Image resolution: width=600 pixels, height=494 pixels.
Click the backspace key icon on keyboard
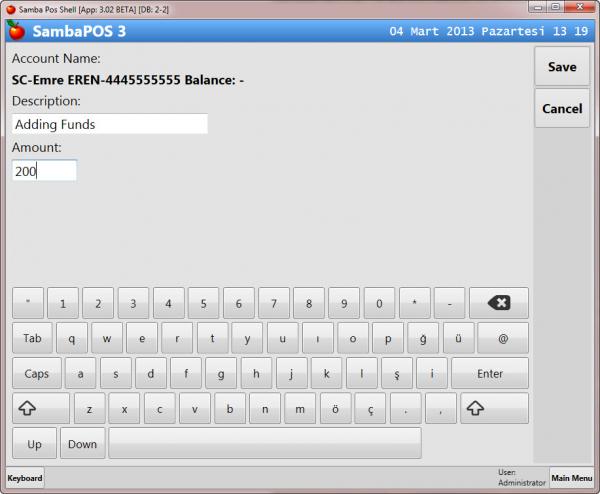(x=498, y=303)
